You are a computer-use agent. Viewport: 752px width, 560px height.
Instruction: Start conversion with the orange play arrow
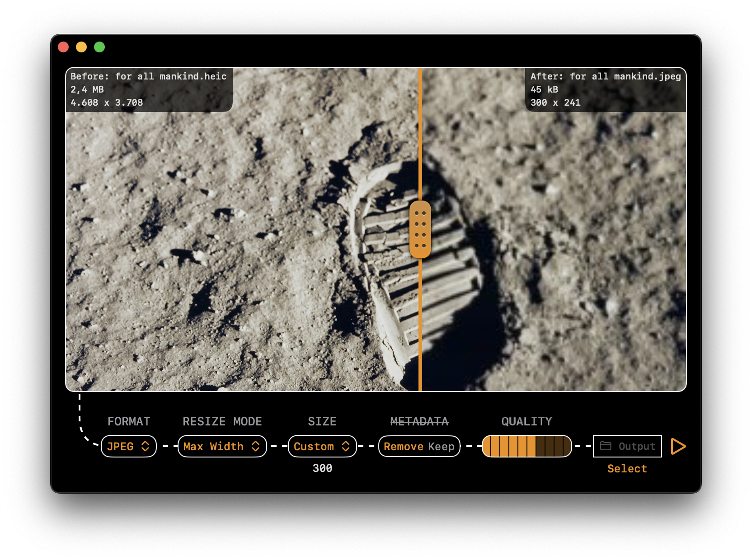pos(678,446)
